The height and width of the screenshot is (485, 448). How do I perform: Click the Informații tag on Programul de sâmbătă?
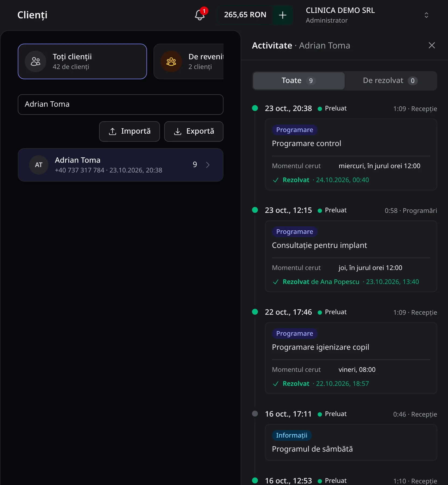pos(292,435)
